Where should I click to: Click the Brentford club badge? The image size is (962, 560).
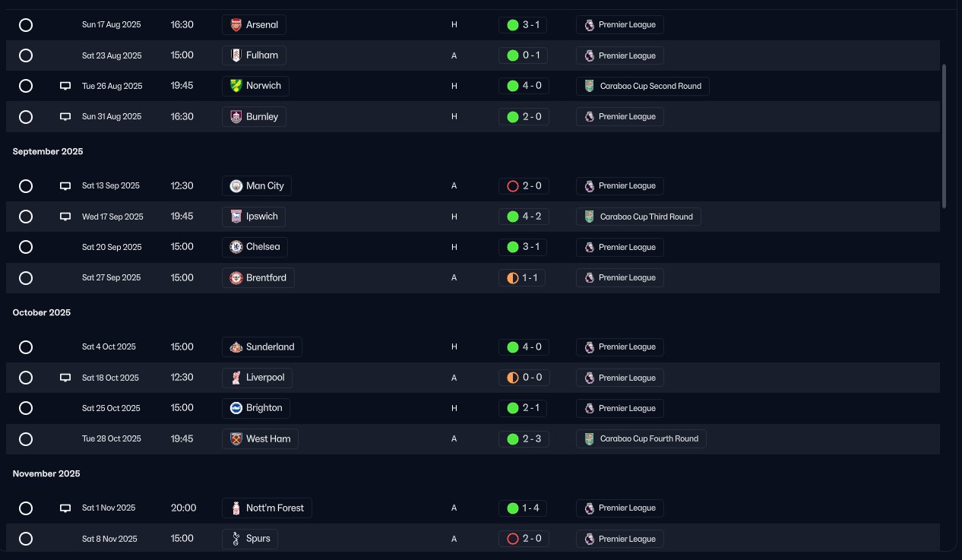click(x=236, y=278)
